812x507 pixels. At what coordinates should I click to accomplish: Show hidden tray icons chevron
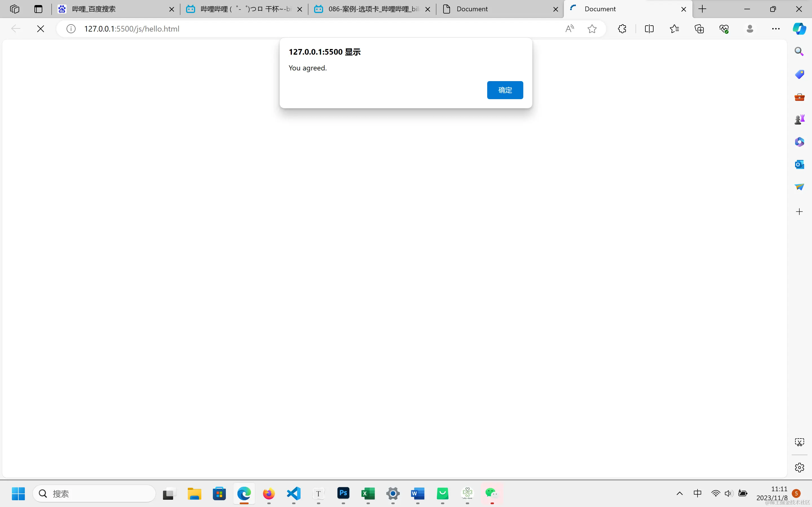[679, 493]
